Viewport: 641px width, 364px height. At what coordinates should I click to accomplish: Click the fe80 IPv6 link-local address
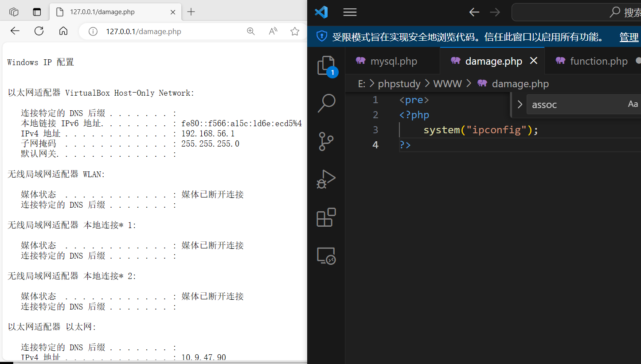(x=242, y=124)
